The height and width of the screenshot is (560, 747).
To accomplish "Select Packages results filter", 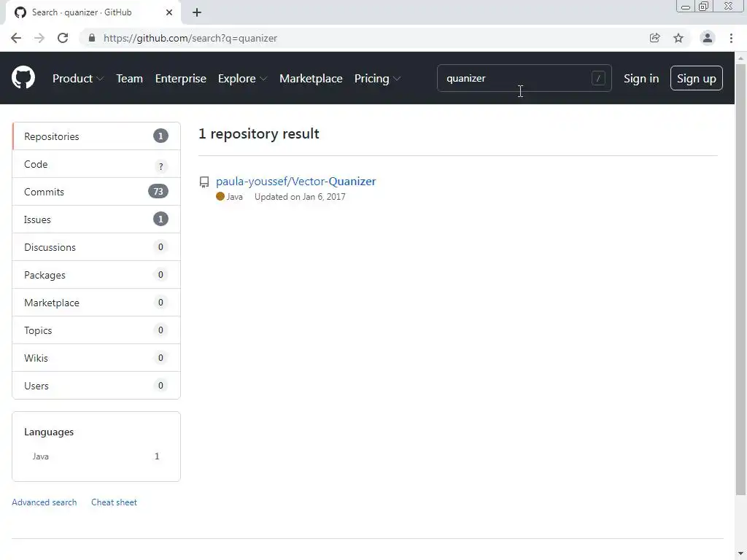I will click(x=96, y=275).
